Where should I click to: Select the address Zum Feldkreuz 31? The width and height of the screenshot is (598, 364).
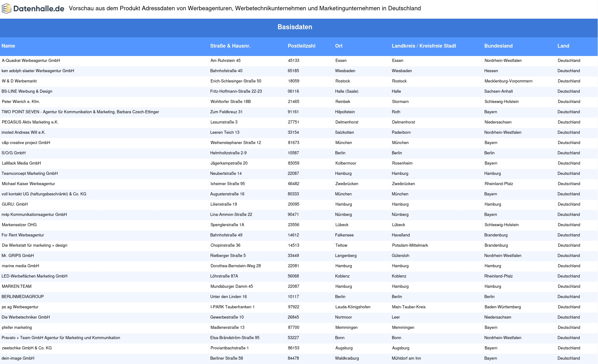226,112
